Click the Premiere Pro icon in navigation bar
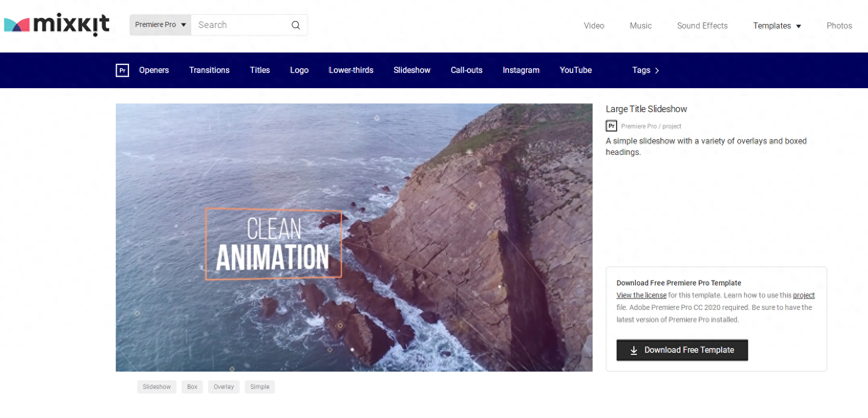 point(122,70)
